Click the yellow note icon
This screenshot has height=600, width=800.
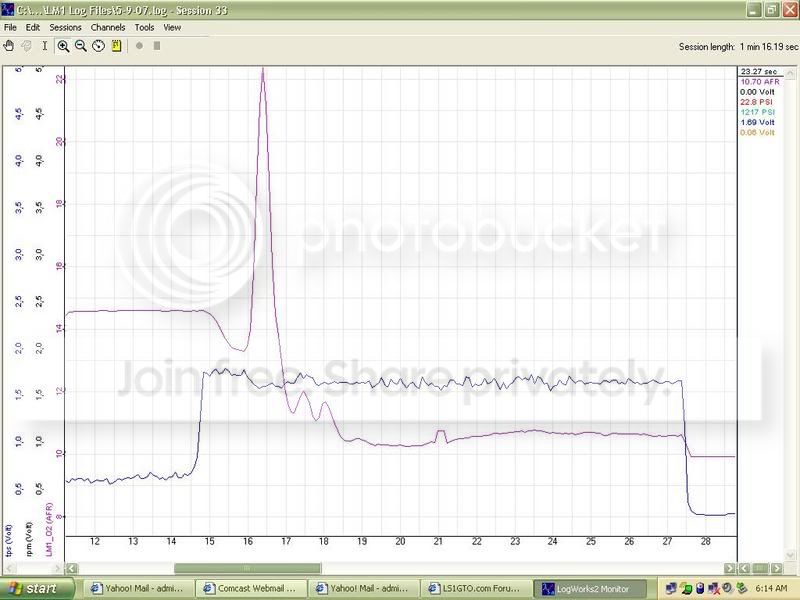pos(116,46)
